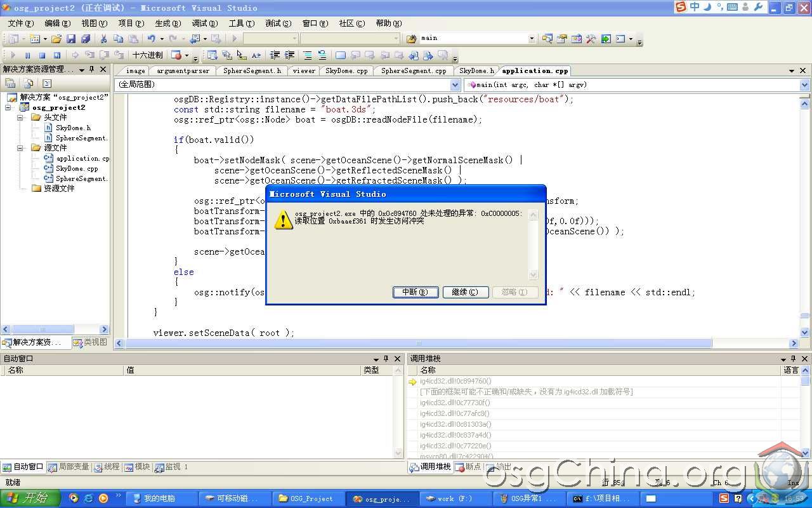This screenshot has height=508, width=812.
Task: Toggle hexadecimal display (十六进制)
Action: (x=147, y=55)
